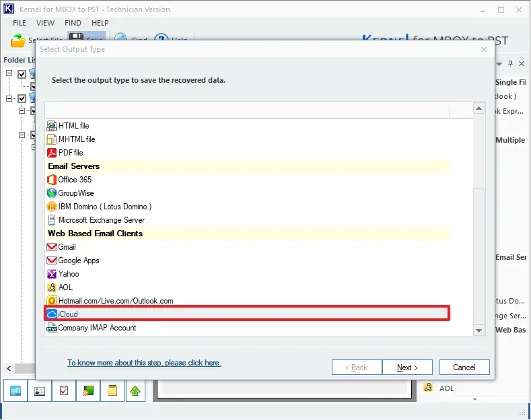
Task: Click the Hotmail/Outlook.com orange icon
Action: pyautogui.click(x=51, y=301)
